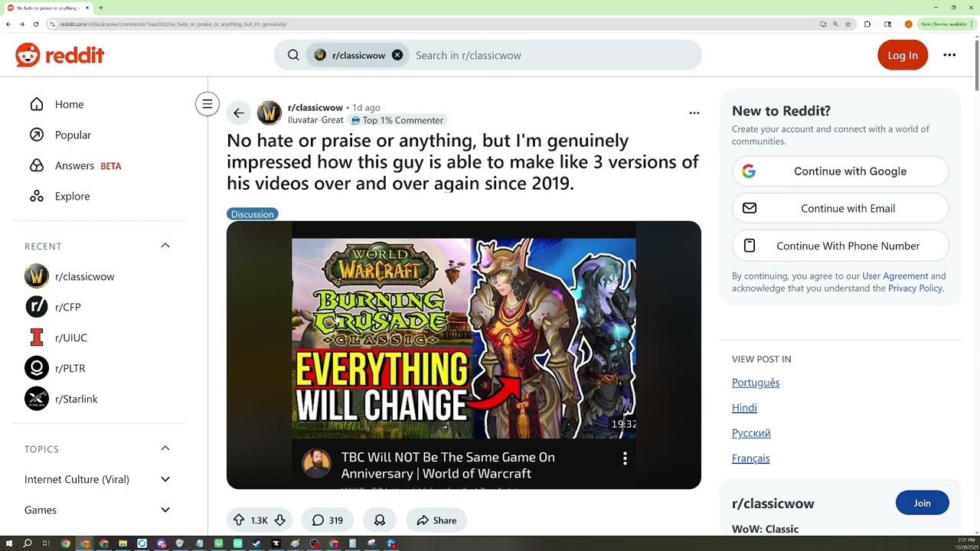Give an award to the post
The image size is (980, 551).
click(380, 520)
